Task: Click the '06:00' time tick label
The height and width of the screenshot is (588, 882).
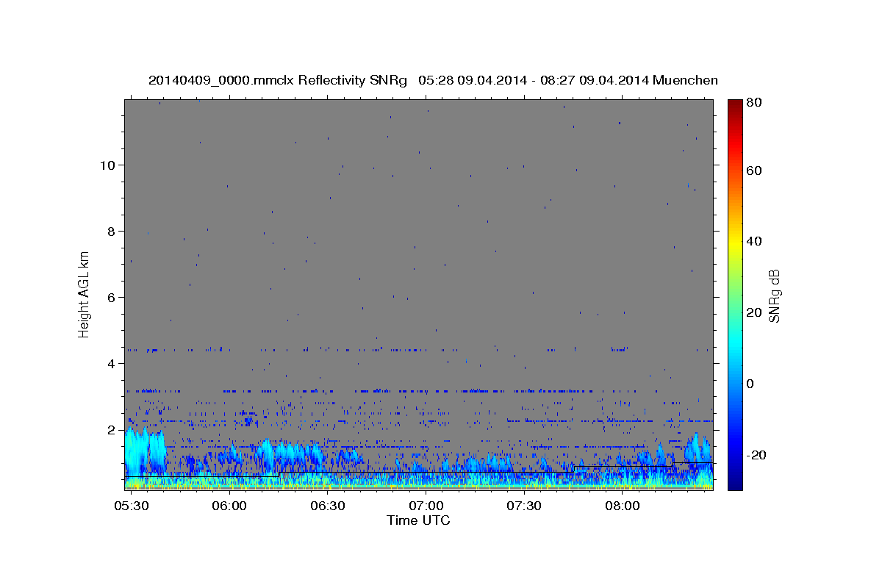Action: (229, 506)
